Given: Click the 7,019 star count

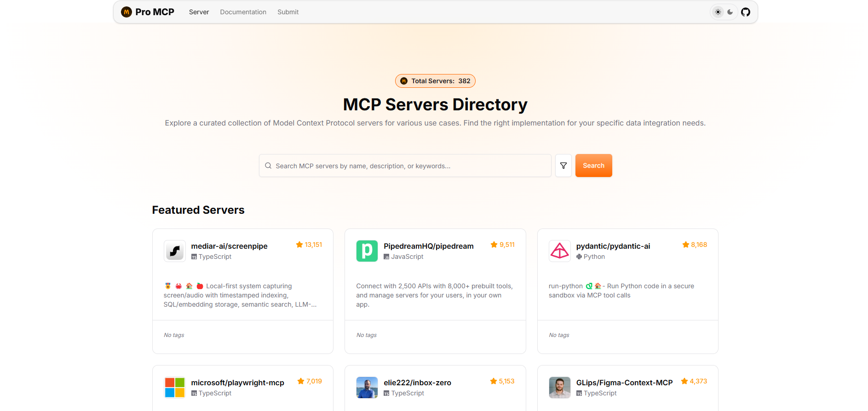Looking at the screenshot, I should [x=314, y=381].
